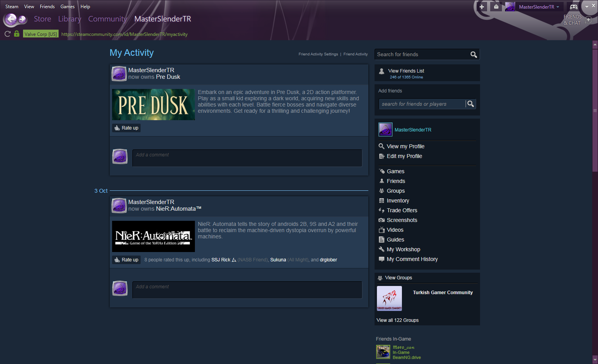
Task: Open Sukuna's profile link
Action: 278,260
